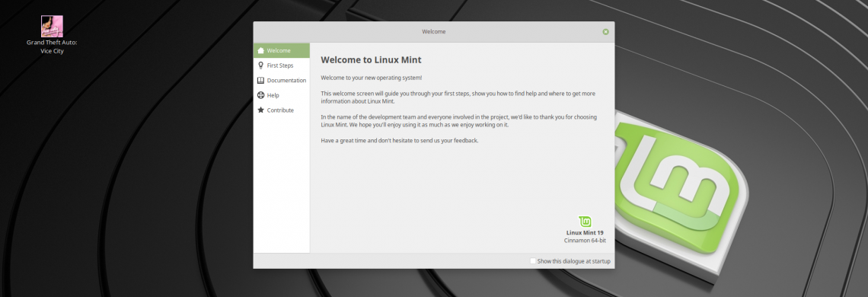
Task: Open the First Steps section label
Action: (280, 65)
